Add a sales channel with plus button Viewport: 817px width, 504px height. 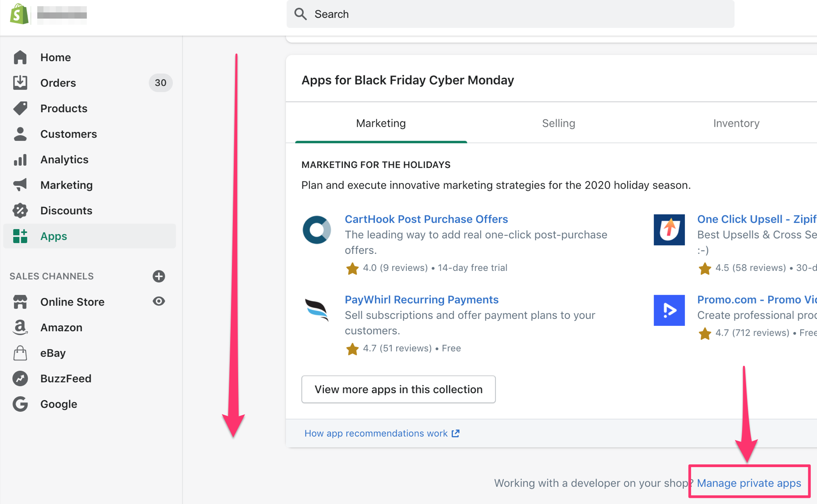point(159,276)
